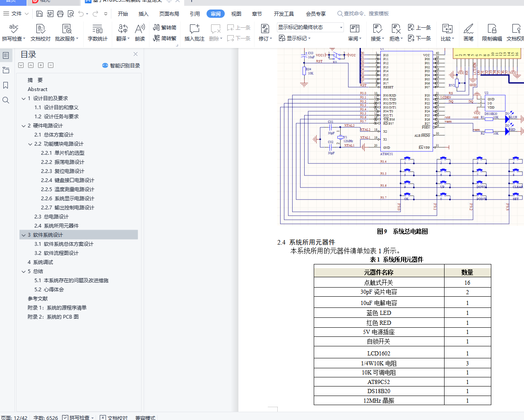524x420 pixels.
Task: Click the 翻译 translate icon
Action: click(123, 29)
